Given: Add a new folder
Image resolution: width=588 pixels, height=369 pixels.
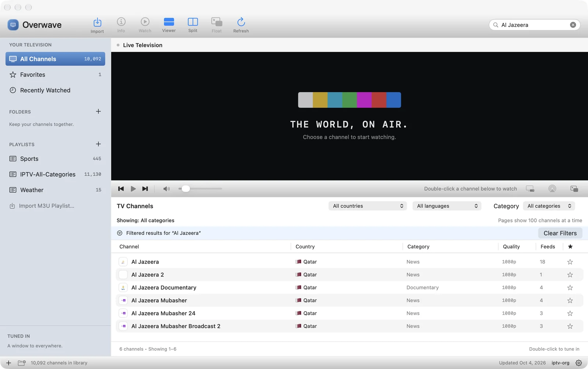Looking at the screenshot, I should pos(98,111).
